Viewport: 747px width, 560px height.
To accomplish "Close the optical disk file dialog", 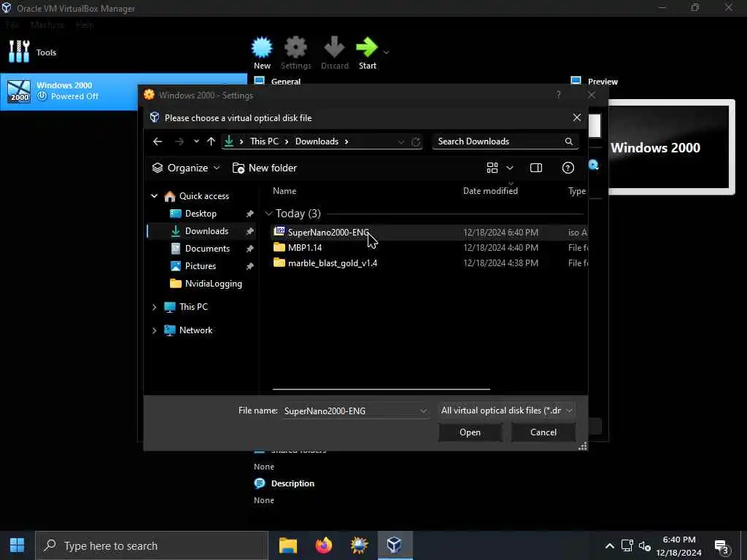I will click(577, 117).
